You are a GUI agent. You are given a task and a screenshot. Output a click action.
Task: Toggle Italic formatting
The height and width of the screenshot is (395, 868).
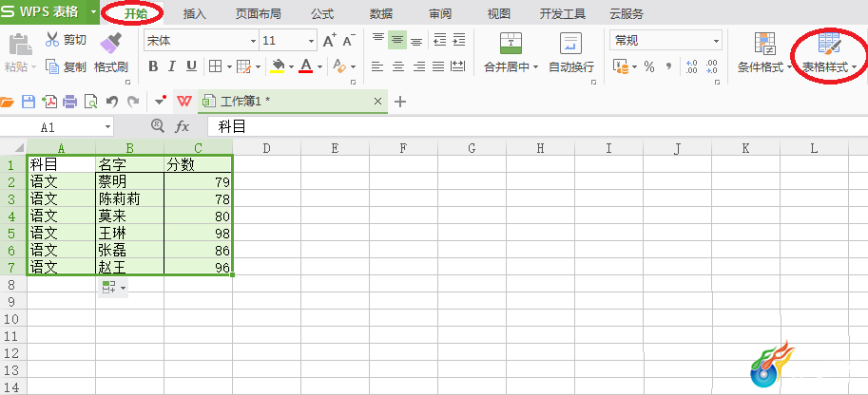pos(172,66)
